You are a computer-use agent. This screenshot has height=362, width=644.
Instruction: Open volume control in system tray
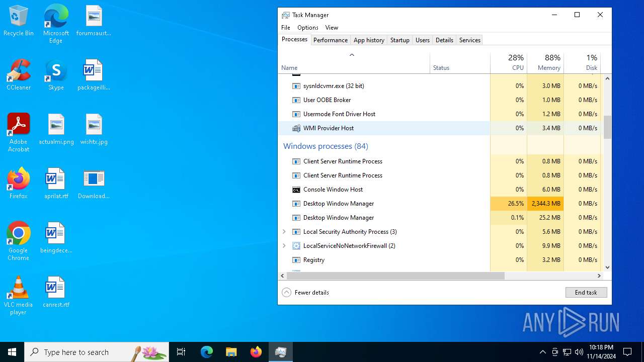[x=579, y=352]
